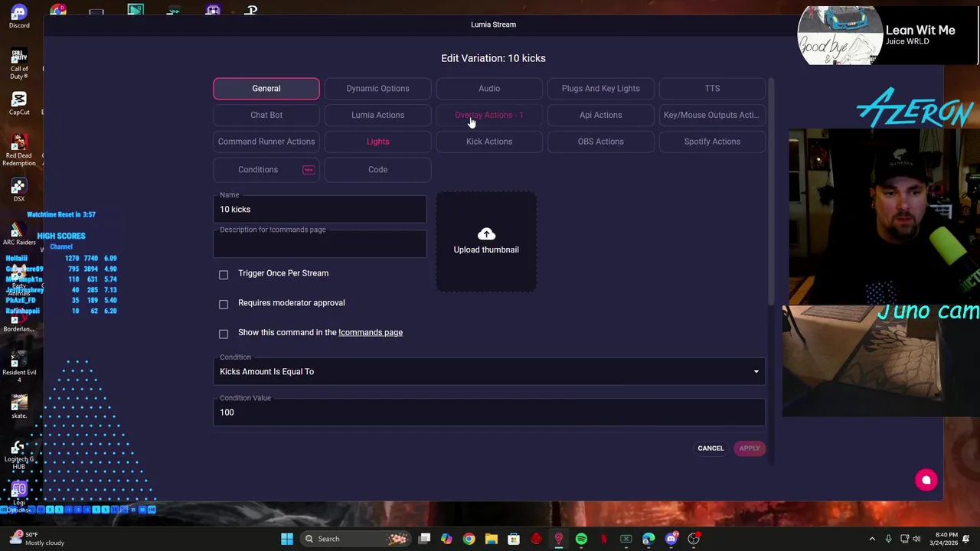Image resolution: width=980 pixels, height=551 pixels.
Task: Open Discord from the taskbar
Action: click(x=671, y=539)
